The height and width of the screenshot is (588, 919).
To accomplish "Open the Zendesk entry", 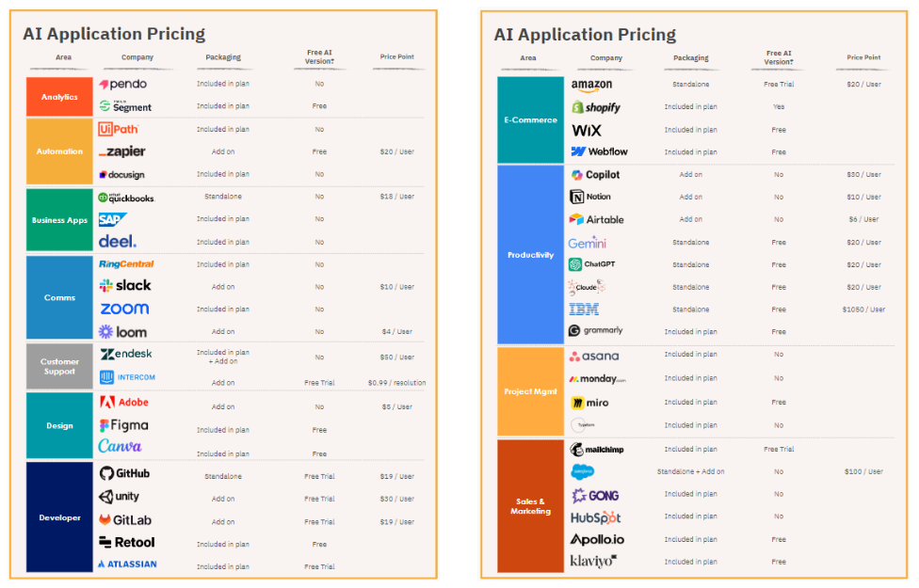I will coord(132,356).
